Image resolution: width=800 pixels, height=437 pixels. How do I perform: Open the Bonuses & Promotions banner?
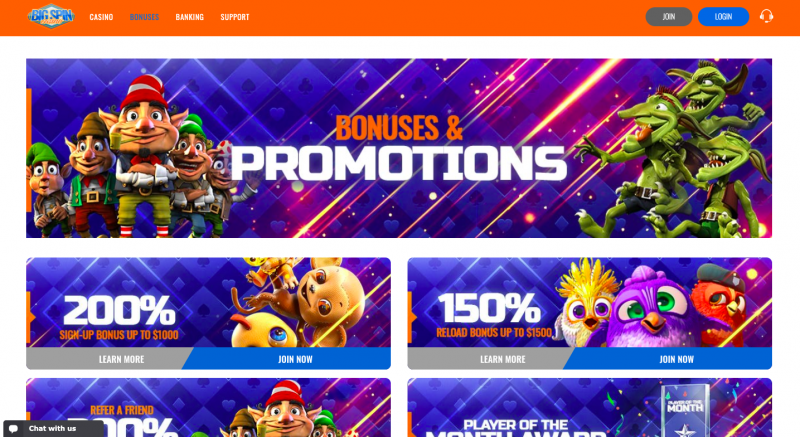coord(399,148)
